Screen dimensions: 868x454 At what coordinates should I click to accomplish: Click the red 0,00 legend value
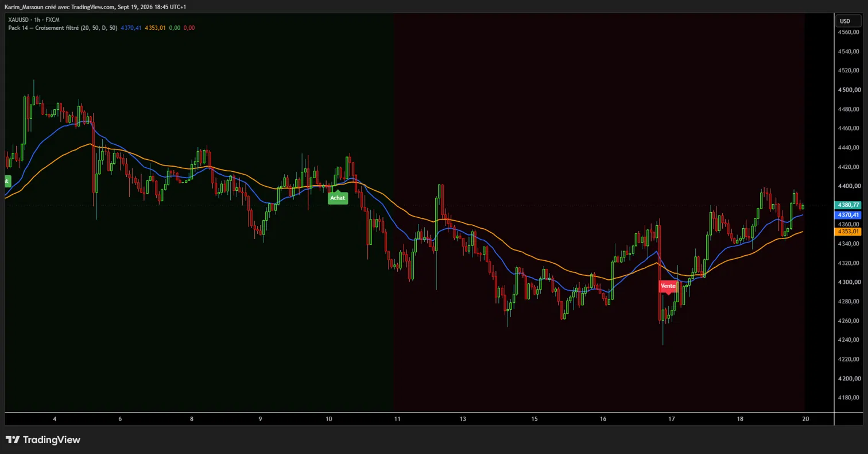pyautogui.click(x=189, y=28)
